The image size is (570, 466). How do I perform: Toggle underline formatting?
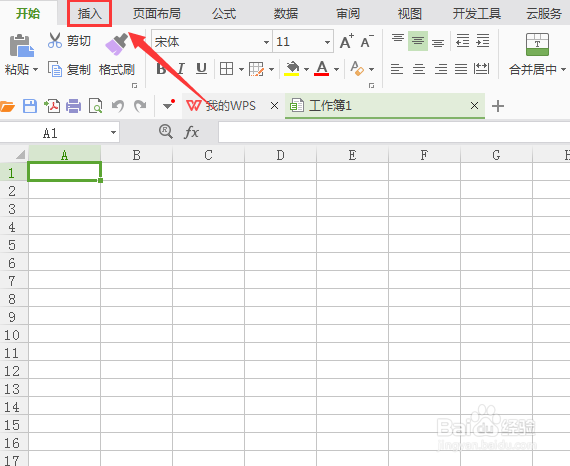point(201,69)
